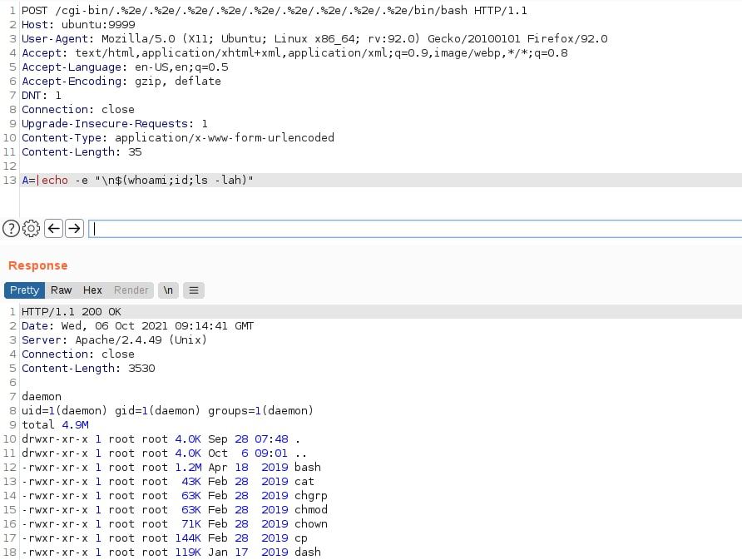Select the 'HTTP/1.1 200 OK' status line
Viewport: 742px width, 560px height.
72,312
